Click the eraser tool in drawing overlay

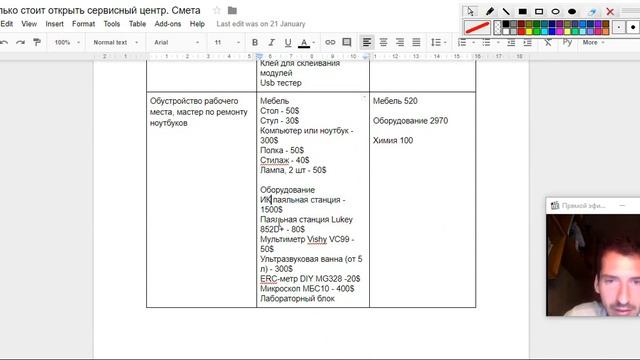tap(592, 11)
